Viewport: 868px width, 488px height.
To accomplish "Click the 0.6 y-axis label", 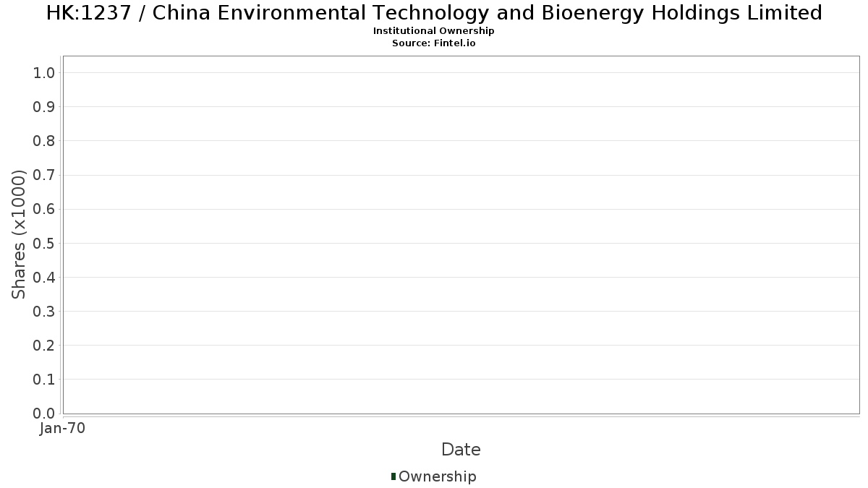I will (44, 209).
